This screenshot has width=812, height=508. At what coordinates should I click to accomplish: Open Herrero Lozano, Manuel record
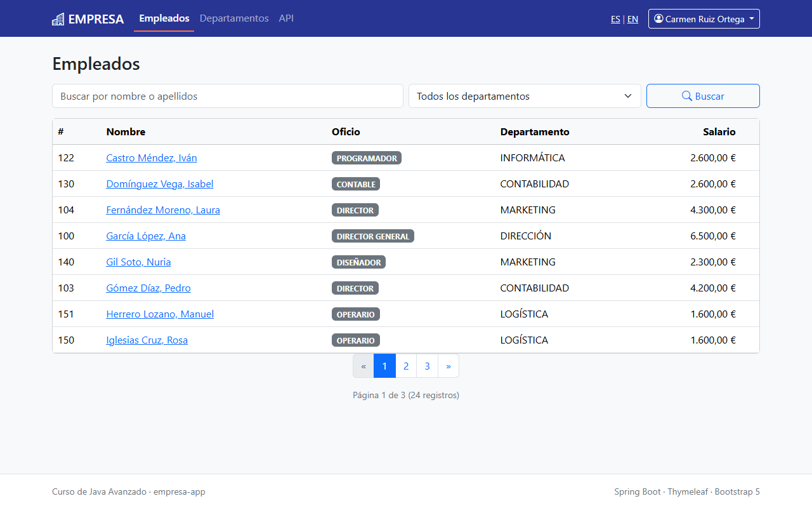pos(160,314)
